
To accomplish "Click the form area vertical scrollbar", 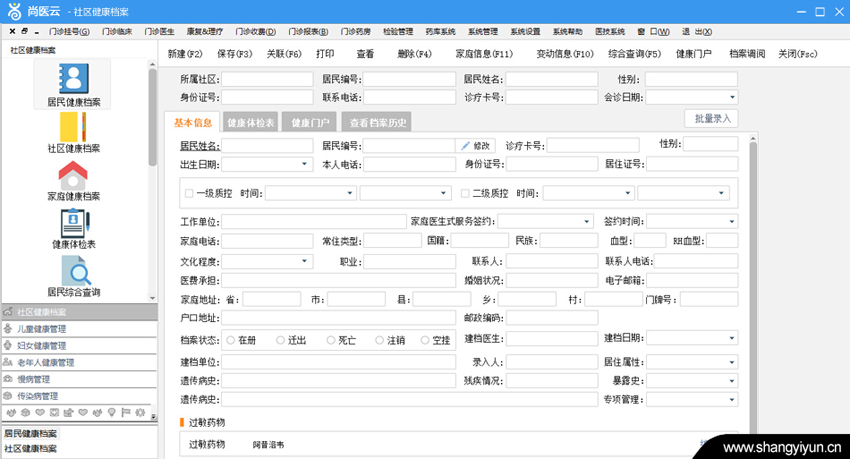I will click(x=753, y=287).
